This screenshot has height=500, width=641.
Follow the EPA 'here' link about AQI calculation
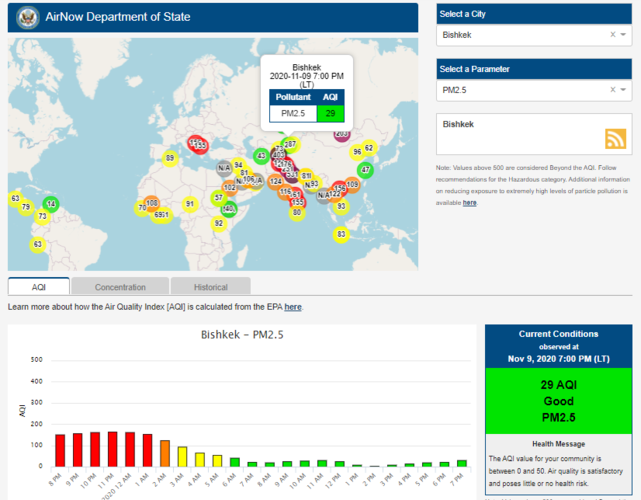click(292, 307)
